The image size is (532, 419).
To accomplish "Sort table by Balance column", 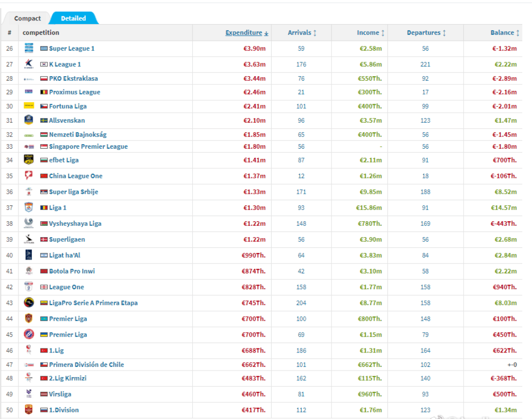I will pos(505,33).
